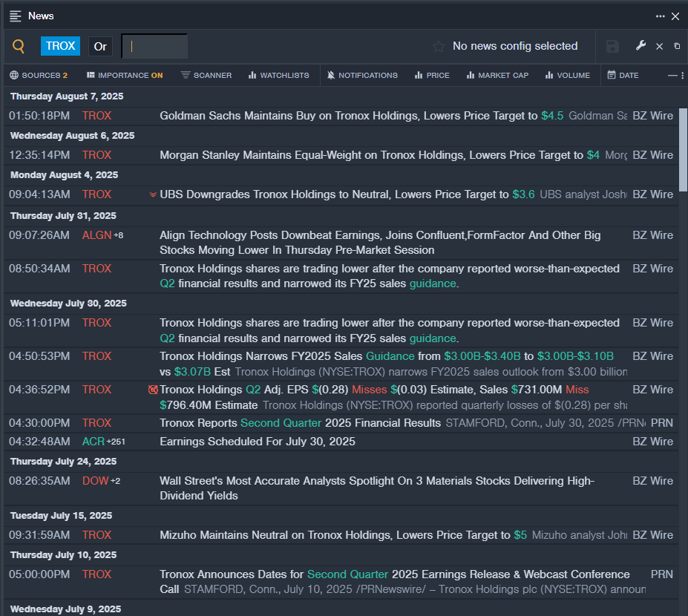Click the TROX search tag
The height and width of the screenshot is (616, 688).
point(61,46)
